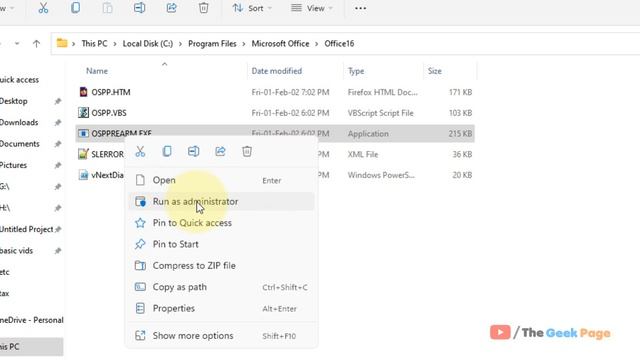Open Quick access in the sidebar
This screenshot has width=640, height=360.
tap(20, 80)
